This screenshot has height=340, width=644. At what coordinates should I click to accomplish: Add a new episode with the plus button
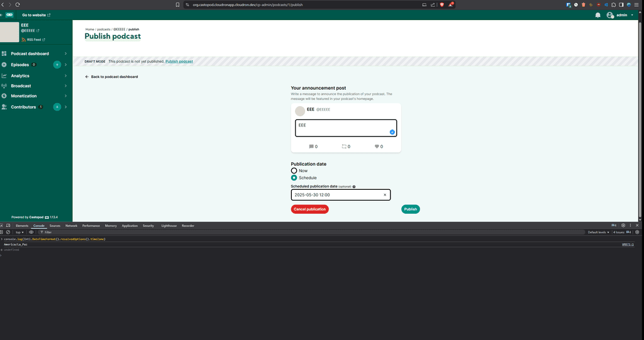[x=57, y=65]
